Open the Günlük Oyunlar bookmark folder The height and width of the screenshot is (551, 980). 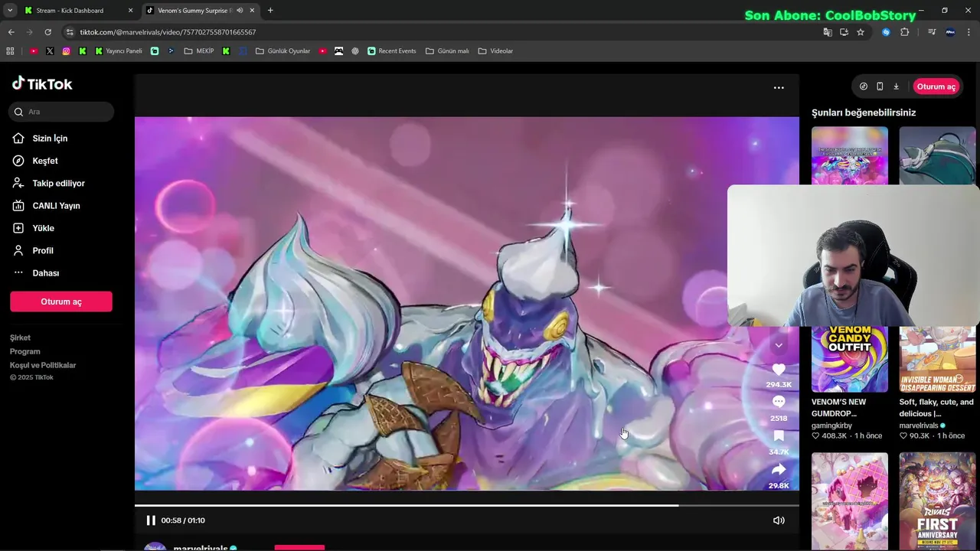point(283,51)
